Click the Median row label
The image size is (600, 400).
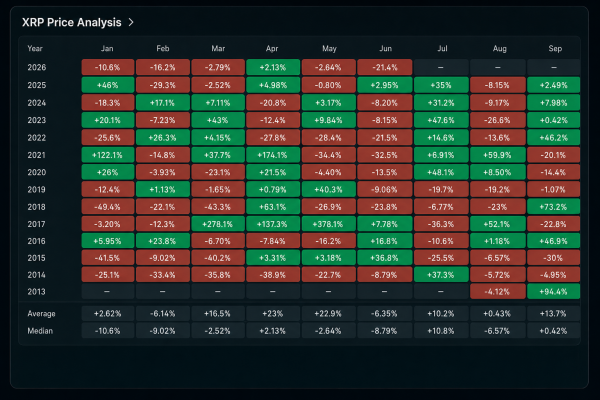[40, 331]
